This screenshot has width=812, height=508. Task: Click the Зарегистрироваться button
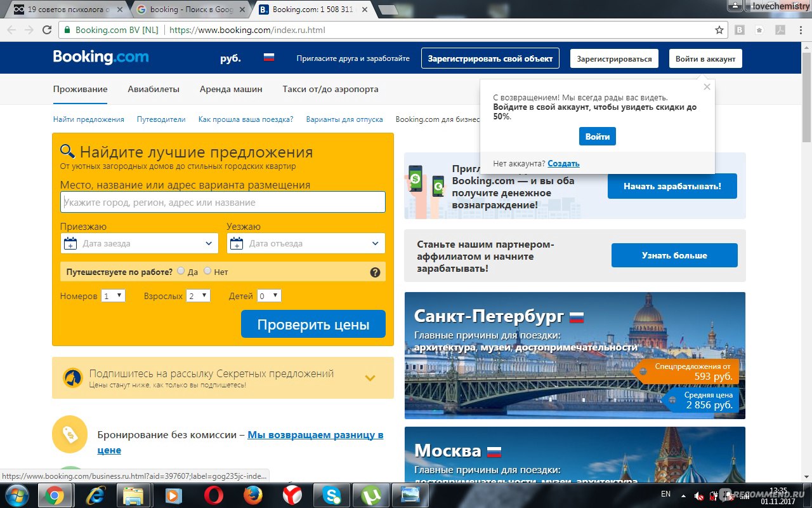614,58
